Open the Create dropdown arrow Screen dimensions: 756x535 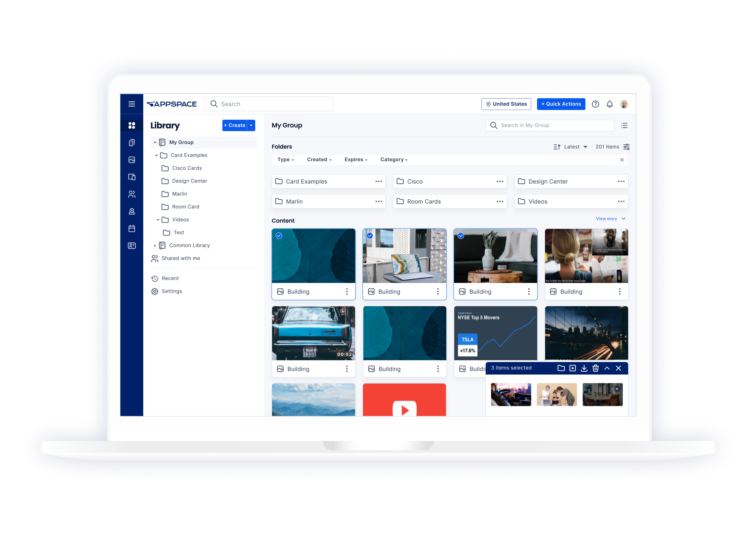tap(251, 125)
